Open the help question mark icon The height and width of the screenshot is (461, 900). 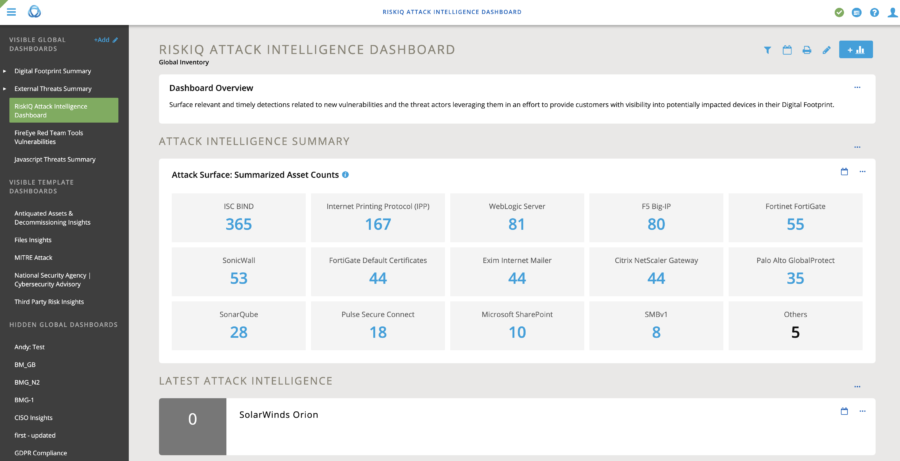(x=874, y=12)
